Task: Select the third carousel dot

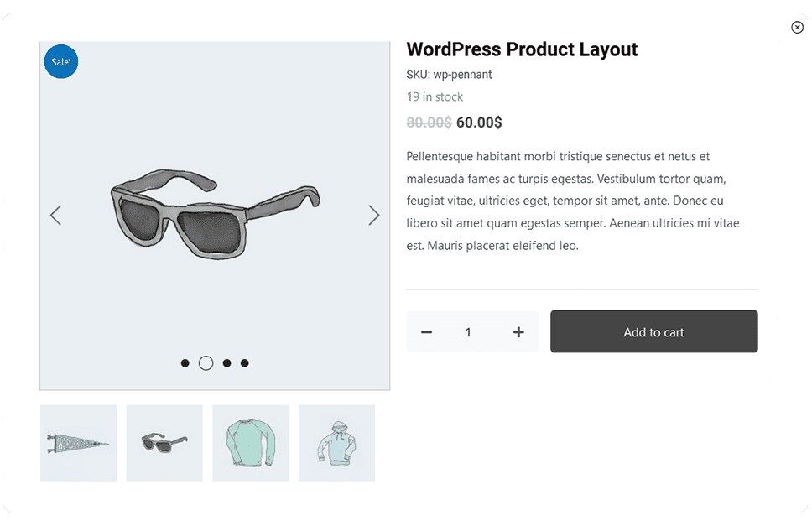Action: click(226, 363)
